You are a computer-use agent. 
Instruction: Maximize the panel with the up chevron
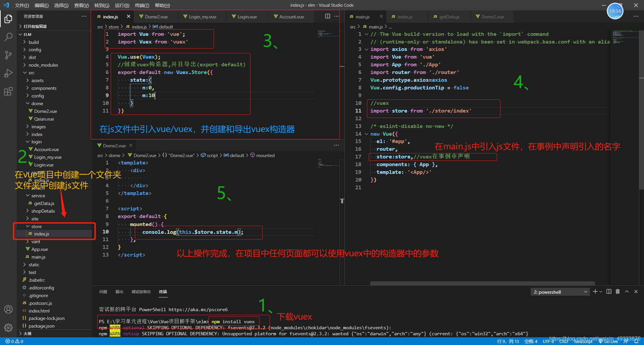627,291
